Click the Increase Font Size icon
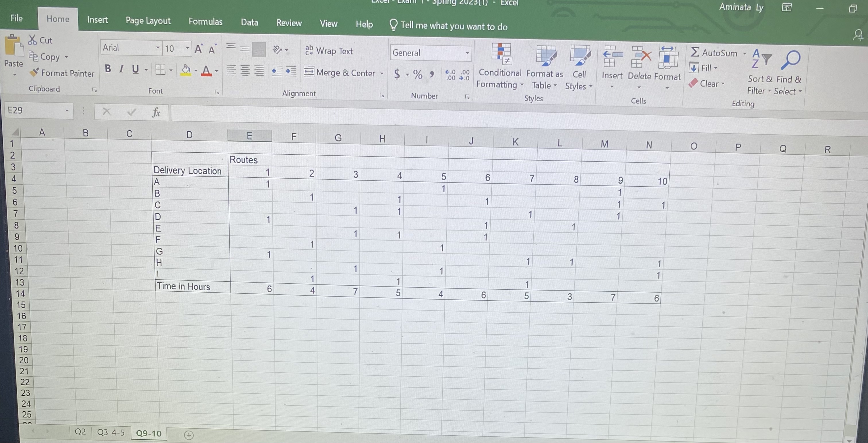 [198, 49]
